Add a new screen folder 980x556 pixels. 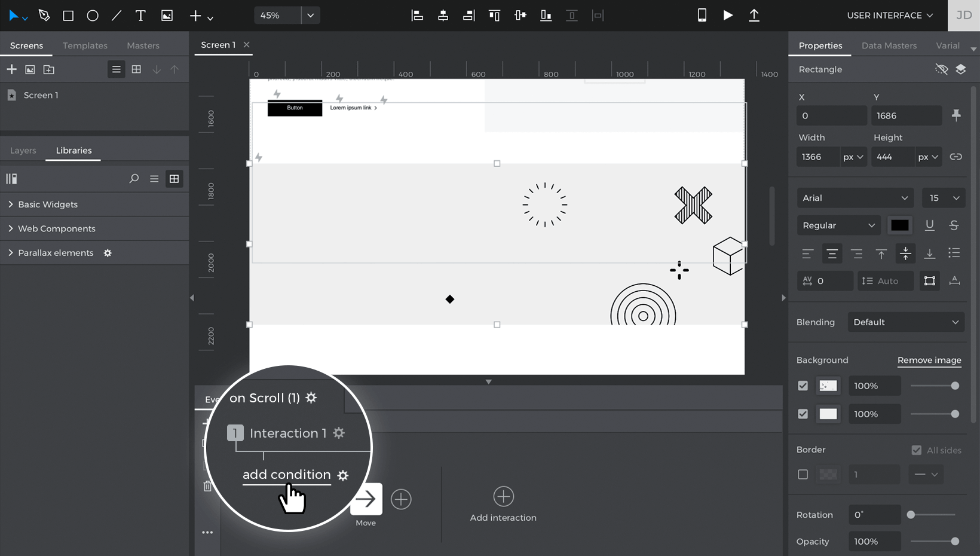click(x=49, y=70)
